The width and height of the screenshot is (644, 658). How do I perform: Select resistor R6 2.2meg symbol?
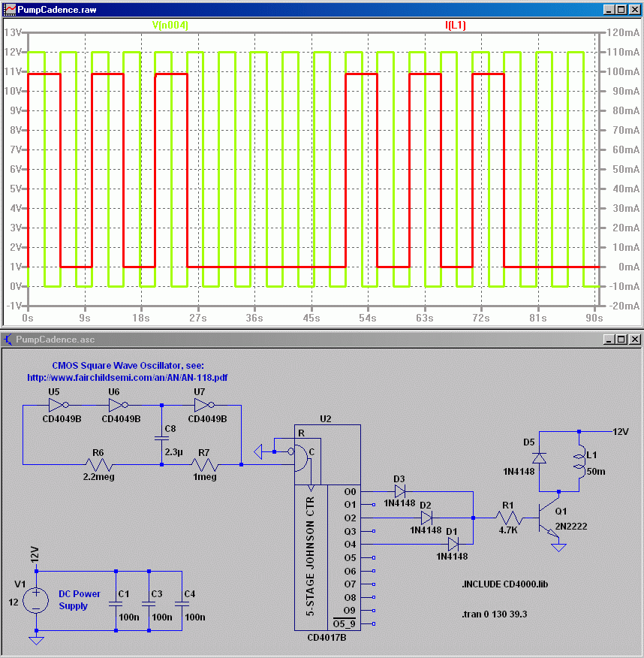[98, 464]
